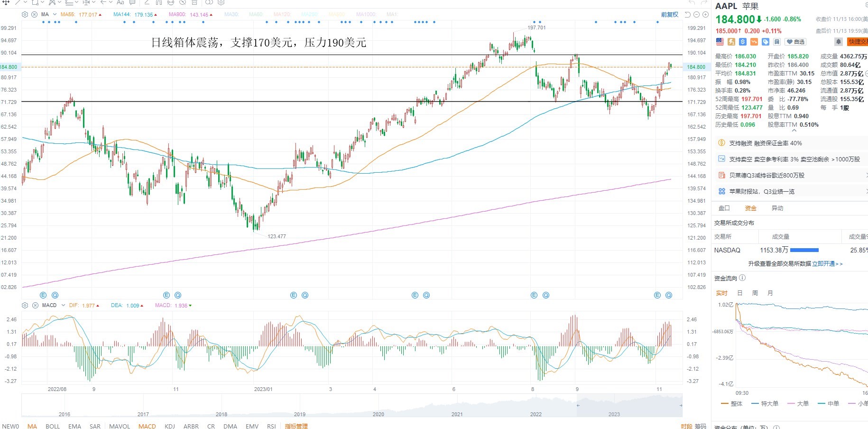Select the RSI indicator tab
The width and height of the screenshot is (868, 429).
coord(271,426)
